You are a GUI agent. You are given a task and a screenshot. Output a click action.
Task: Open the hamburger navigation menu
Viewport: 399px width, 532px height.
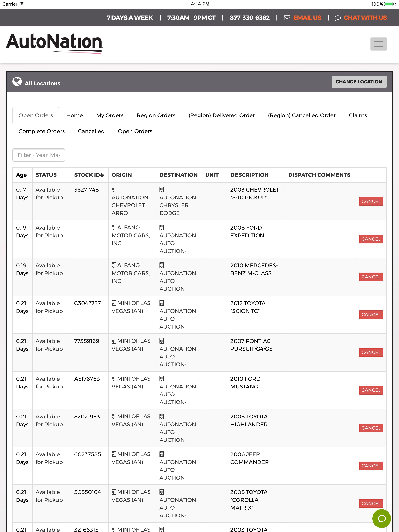click(x=379, y=44)
